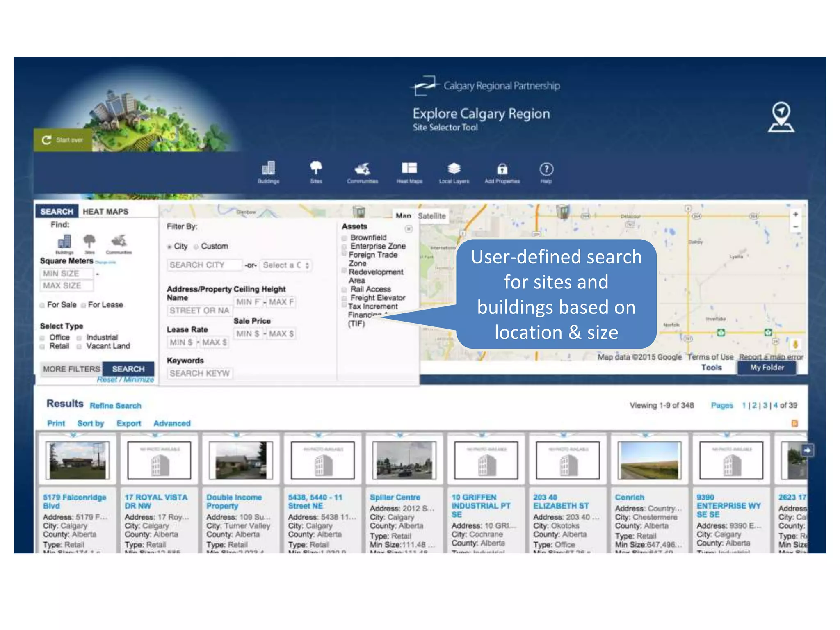
Task: Open the My Folder tab
Action: (767, 367)
